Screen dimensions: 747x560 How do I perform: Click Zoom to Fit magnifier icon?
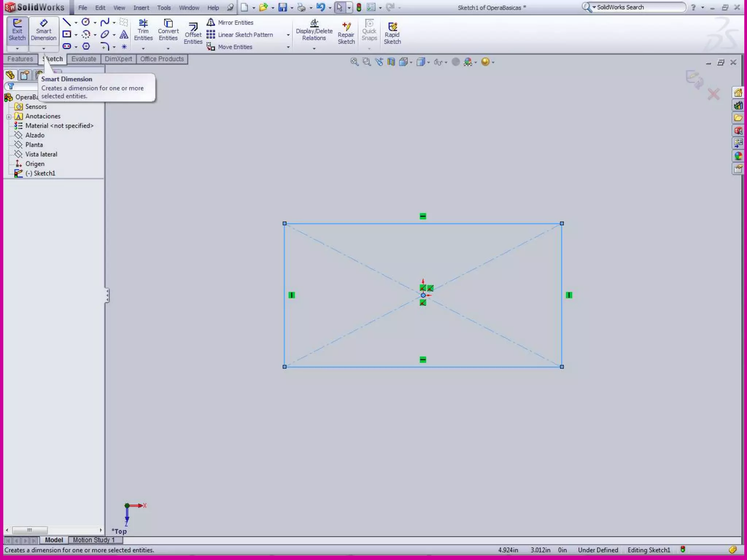click(x=354, y=62)
